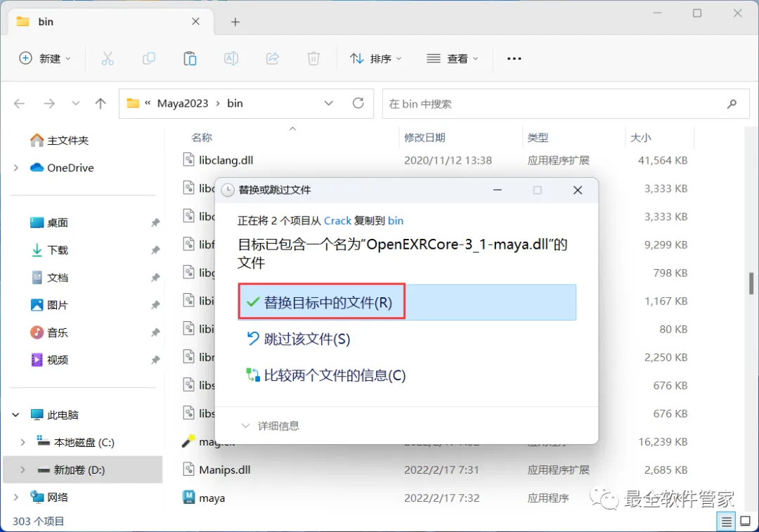This screenshot has width=759, height=532.
Task: Open the more options ellipsis menu
Action: point(514,58)
